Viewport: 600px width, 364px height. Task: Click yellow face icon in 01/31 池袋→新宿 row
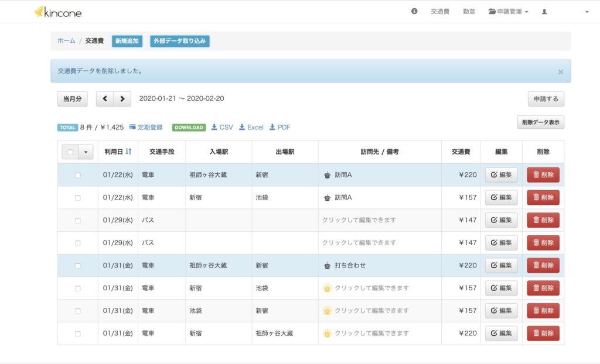pos(327,311)
